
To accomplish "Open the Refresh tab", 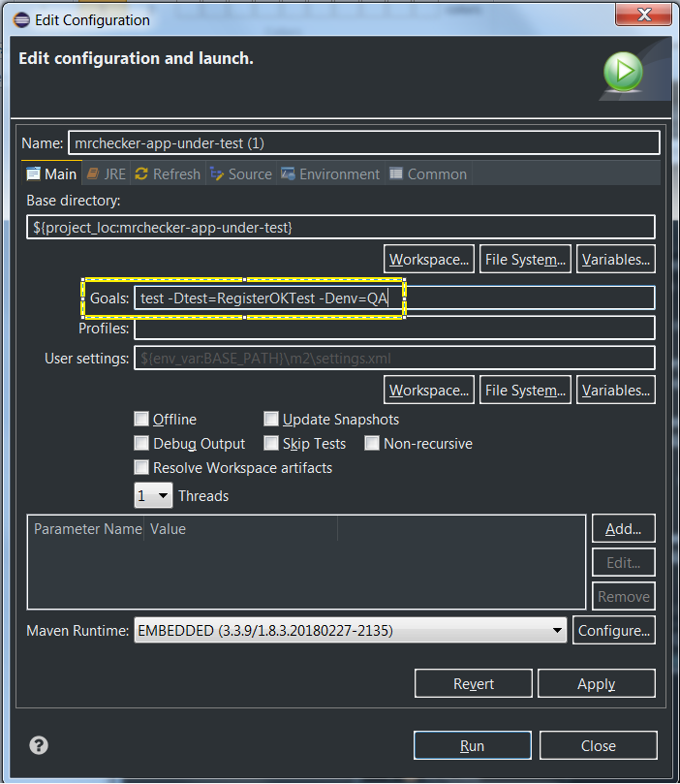I will [167, 174].
